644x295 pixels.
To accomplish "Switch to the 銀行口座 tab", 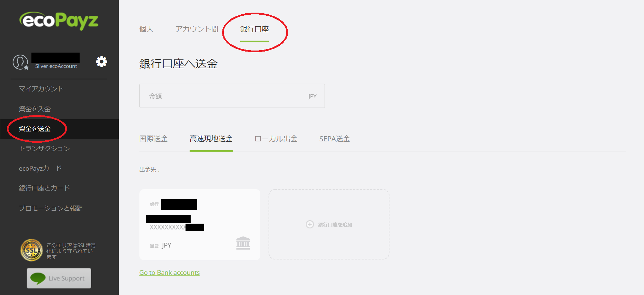I will click(255, 29).
